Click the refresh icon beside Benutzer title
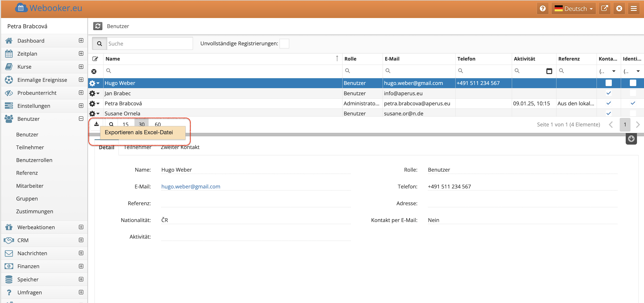Screen dimensions: 644x303 click(x=98, y=26)
